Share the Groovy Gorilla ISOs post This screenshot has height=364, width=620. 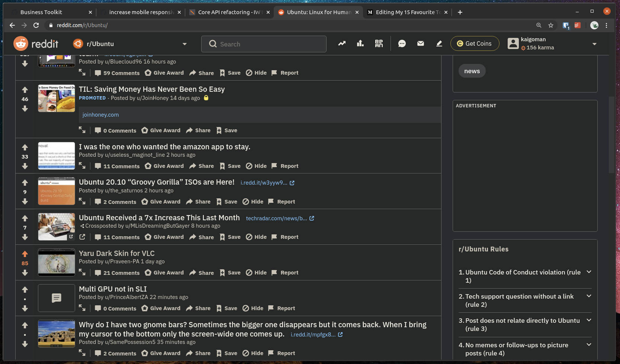click(x=198, y=202)
